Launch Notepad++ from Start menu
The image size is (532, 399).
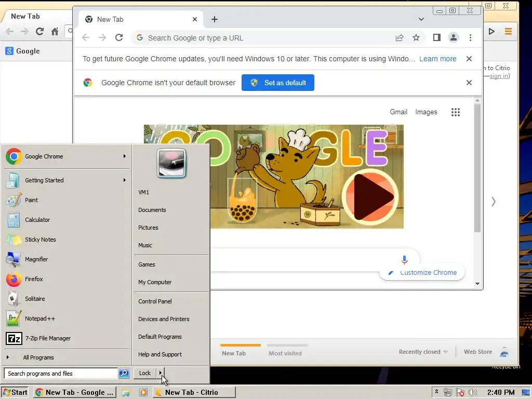(66, 318)
